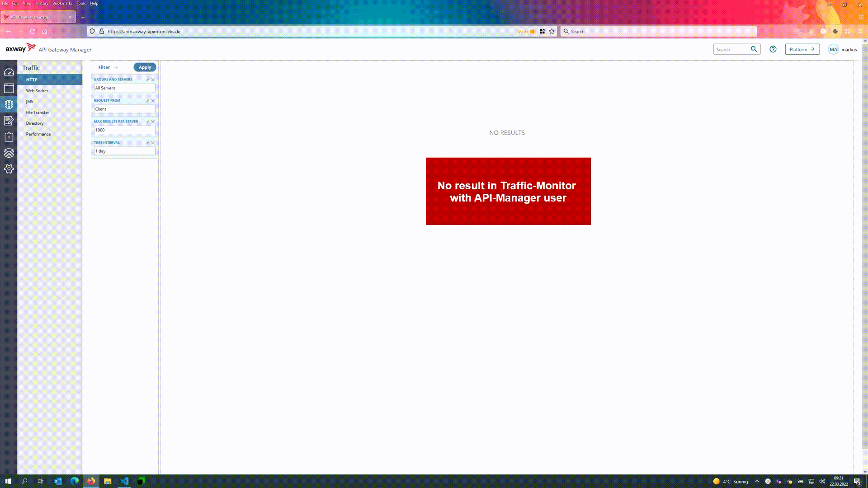Select the Time Interval value field
The height and width of the screenshot is (488, 868).
click(x=124, y=151)
